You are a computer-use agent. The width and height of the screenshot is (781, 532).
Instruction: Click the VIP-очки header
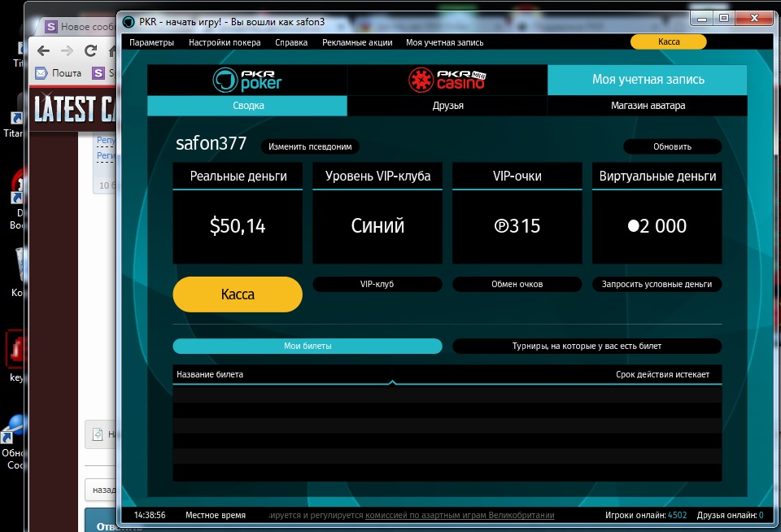pos(517,176)
